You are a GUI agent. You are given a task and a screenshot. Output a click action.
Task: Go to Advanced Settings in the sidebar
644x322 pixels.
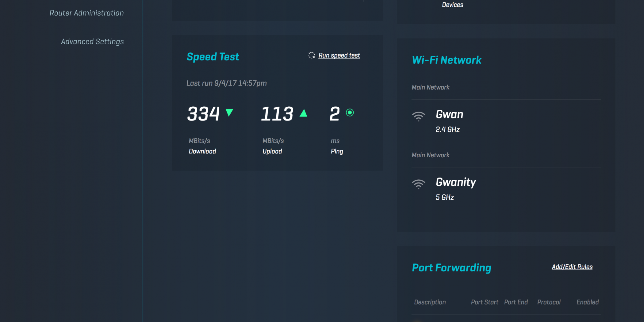point(92,41)
